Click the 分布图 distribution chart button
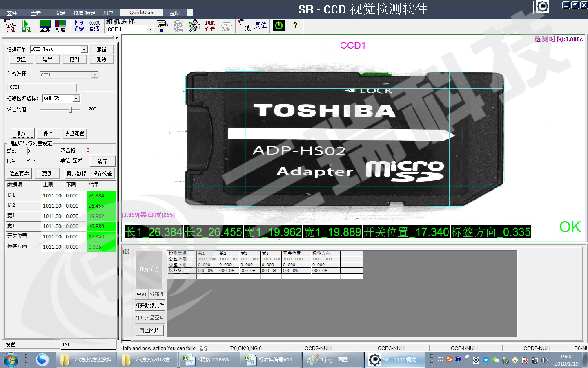Screen dimensions: 588x368 point(157,294)
